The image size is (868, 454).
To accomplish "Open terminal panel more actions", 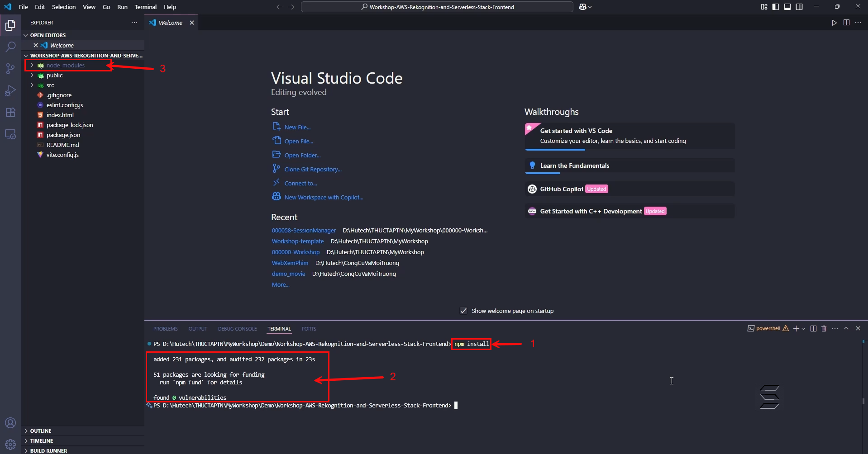I will [835, 328].
